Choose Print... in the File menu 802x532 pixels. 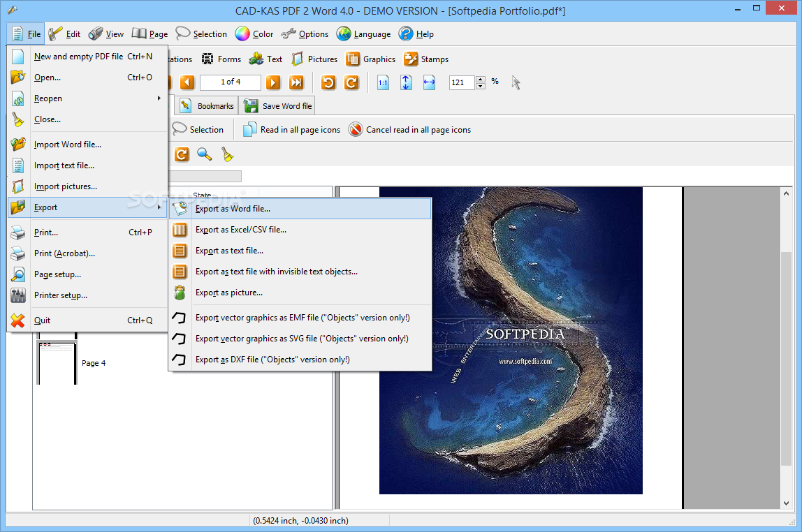87,232
